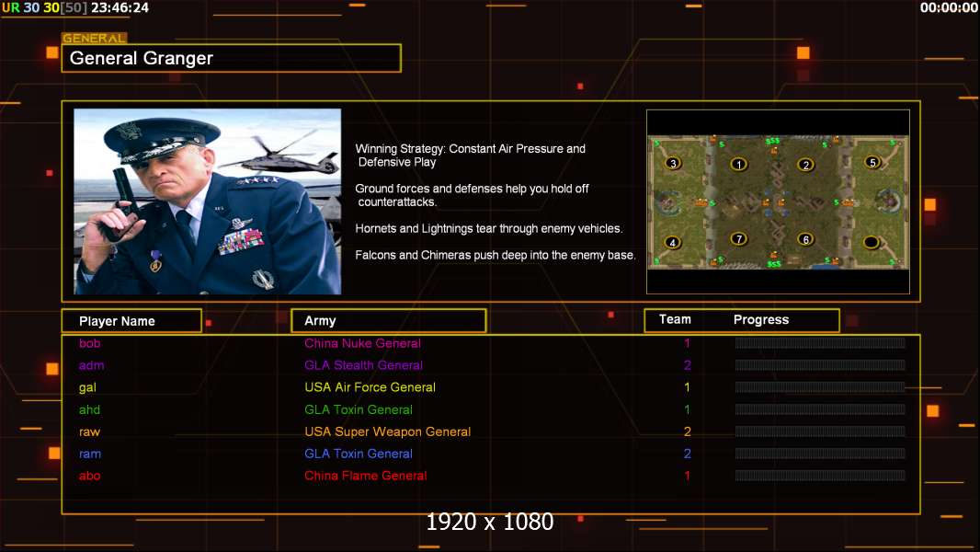Click the empty black start position marker
Viewport: 980px width, 552px height.
tap(872, 242)
